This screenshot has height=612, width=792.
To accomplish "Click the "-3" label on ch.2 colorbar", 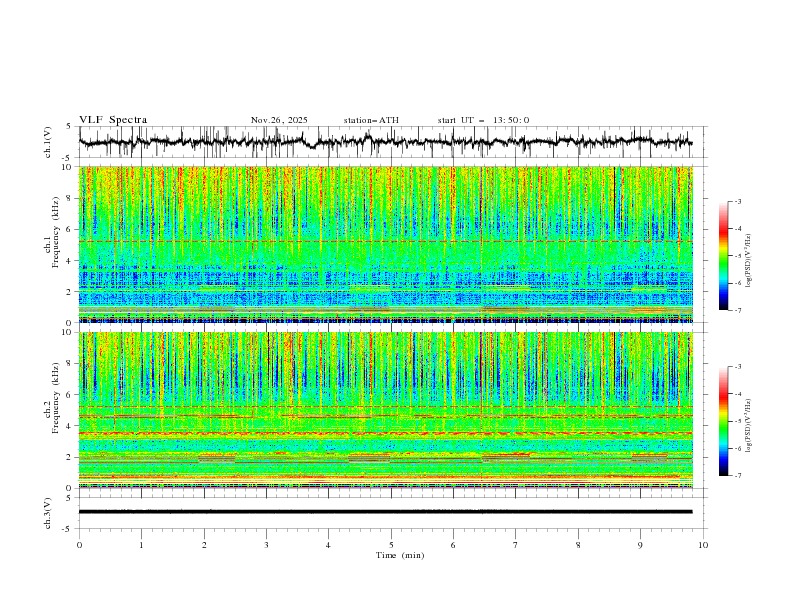I will 737,367.
